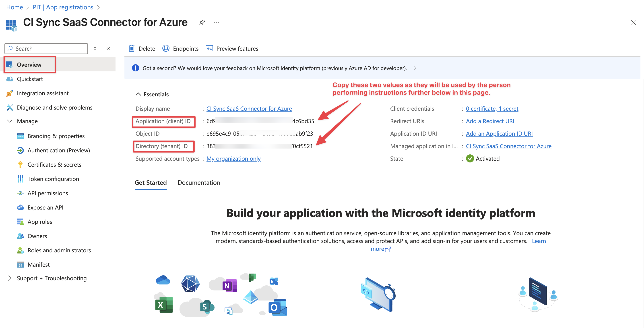
Task: Select the Application (client) ID value
Action: [x=260, y=121]
